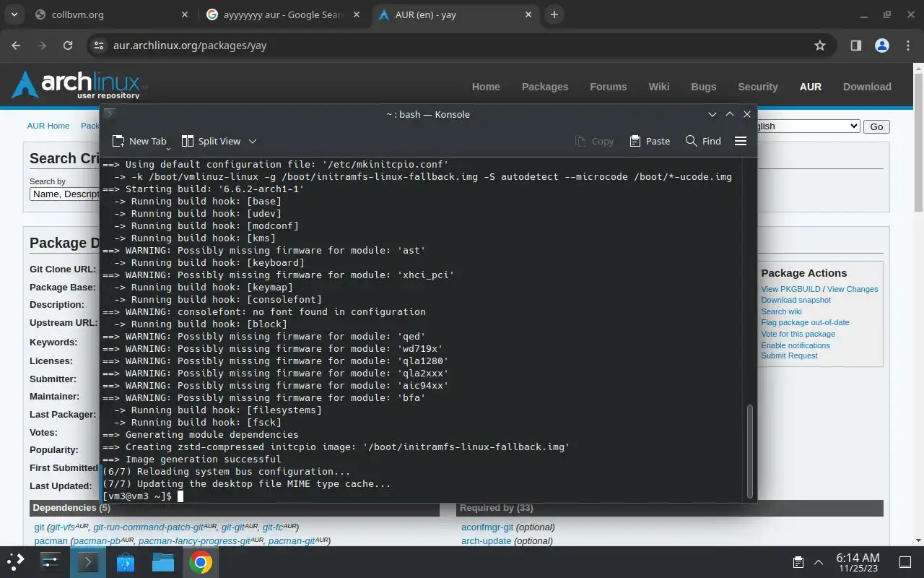This screenshot has height=578, width=924.
Task: Click the AUR Home link
Action: click(48, 126)
